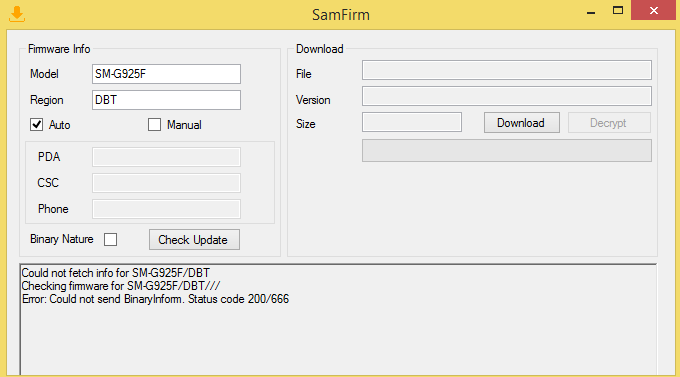
Task: Click the BinaryInform error line in the log
Action: coord(155,299)
